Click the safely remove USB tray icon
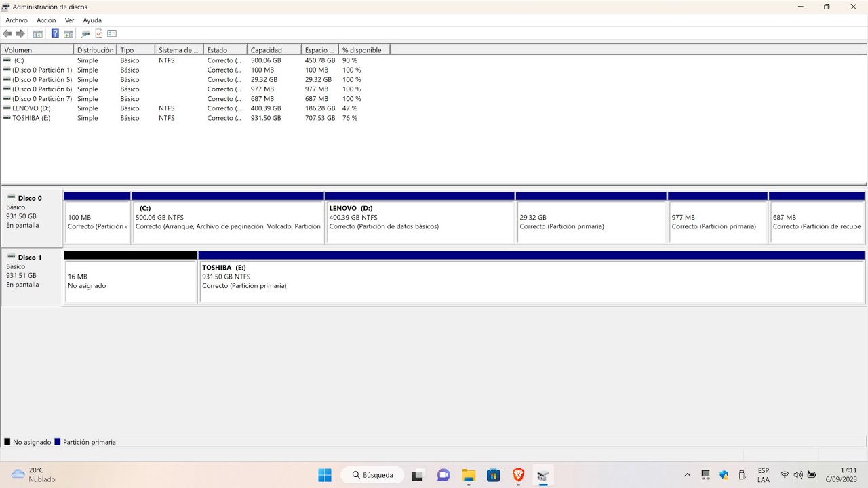The height and width of the screenshot is (488, 868). 742,474
